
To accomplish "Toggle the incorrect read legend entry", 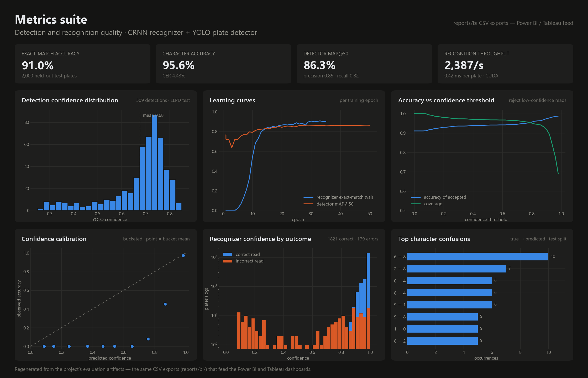I will (243, 261).
